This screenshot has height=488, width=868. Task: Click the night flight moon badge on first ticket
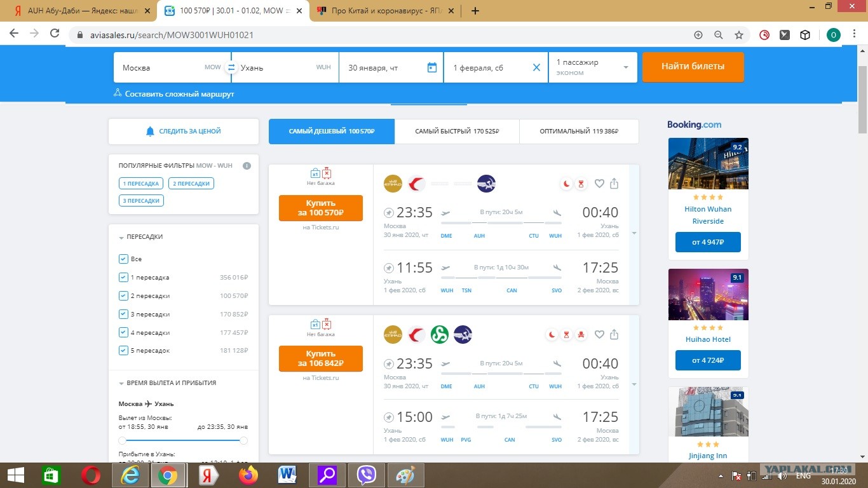[566, 184]
